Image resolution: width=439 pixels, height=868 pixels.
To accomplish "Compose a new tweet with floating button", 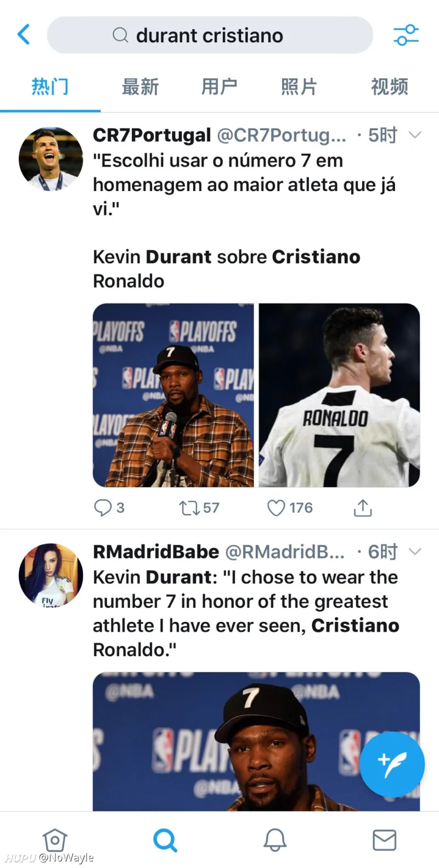I will coord(392,764).
